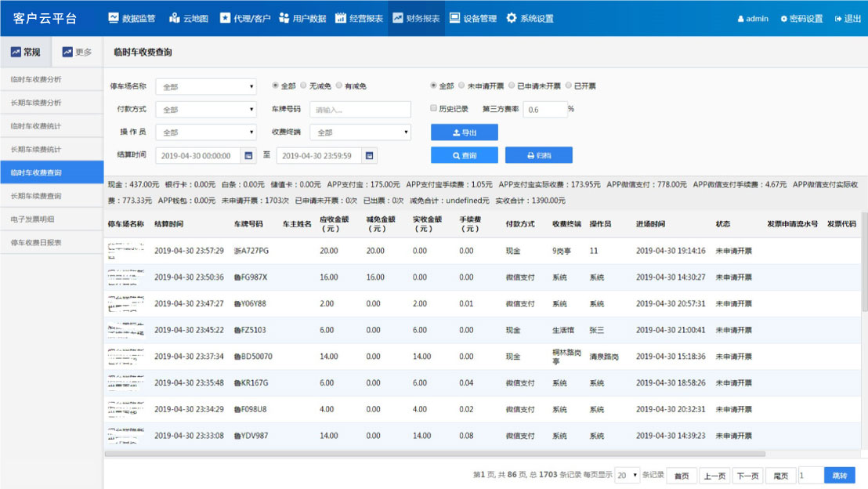Select the 未申请开票 radio option

(x=461, y=85)
